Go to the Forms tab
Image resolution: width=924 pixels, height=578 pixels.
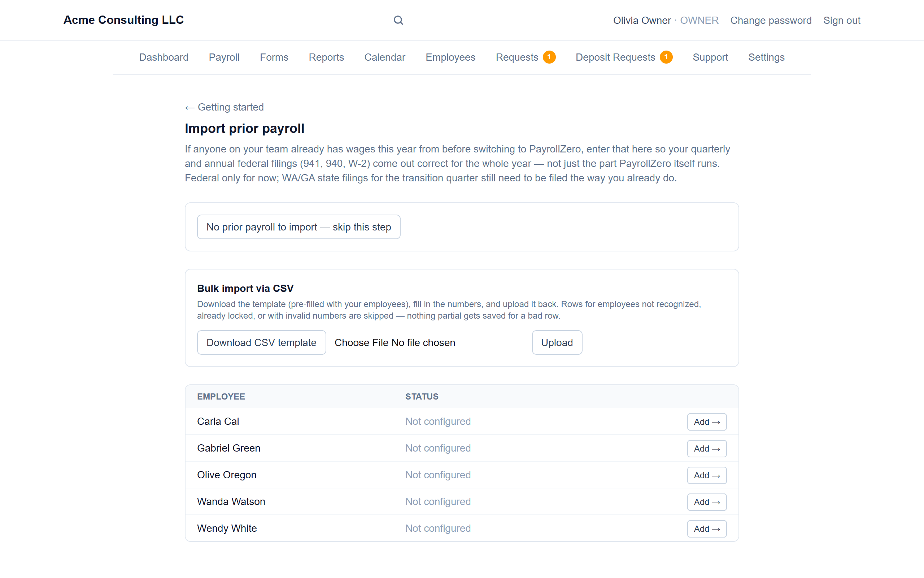click(274, 57)
